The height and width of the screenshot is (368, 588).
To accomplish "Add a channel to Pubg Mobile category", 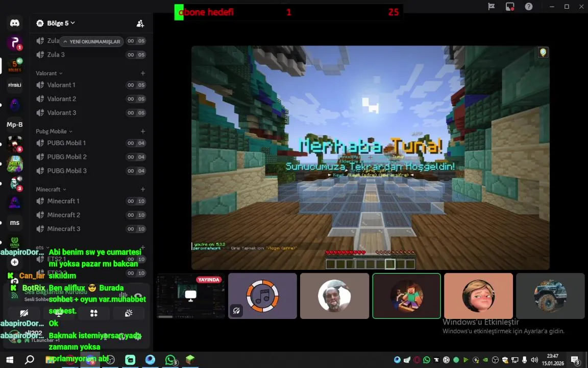I will coord(143,131).
